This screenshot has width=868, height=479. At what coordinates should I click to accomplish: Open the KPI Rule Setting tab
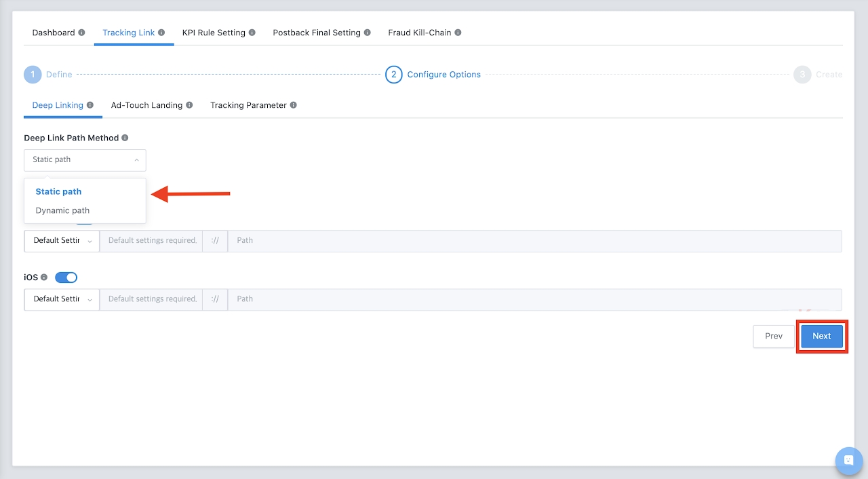(x=214, y=33)
